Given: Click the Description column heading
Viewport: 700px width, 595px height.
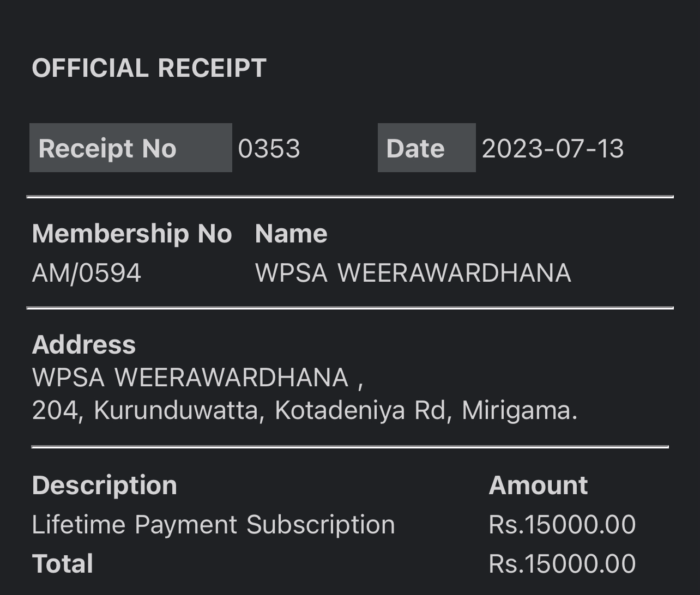Looking at the screenshot, I should pos(105,485).
